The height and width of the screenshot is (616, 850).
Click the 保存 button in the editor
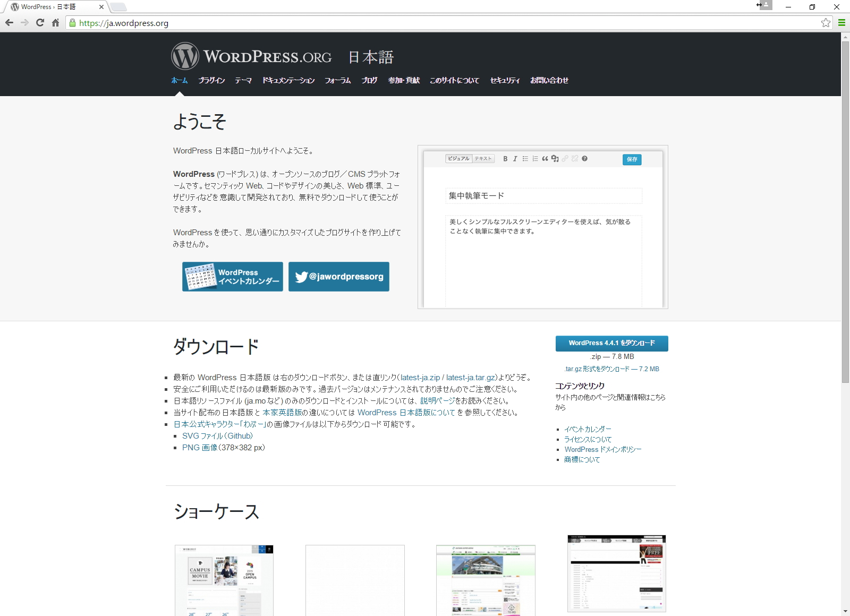632,159
